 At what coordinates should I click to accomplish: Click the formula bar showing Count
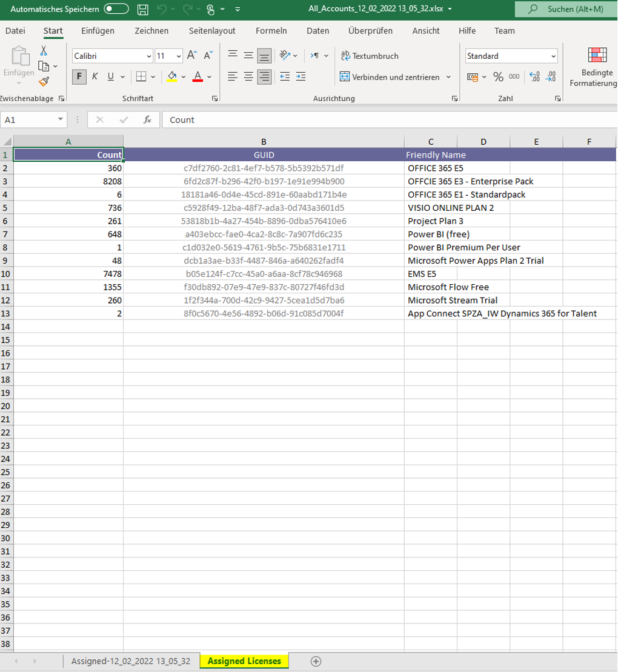click(389, 120)
